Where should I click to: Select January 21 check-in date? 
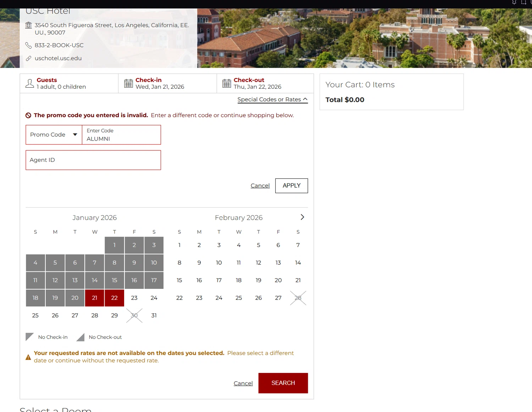(x=95, y=298)
